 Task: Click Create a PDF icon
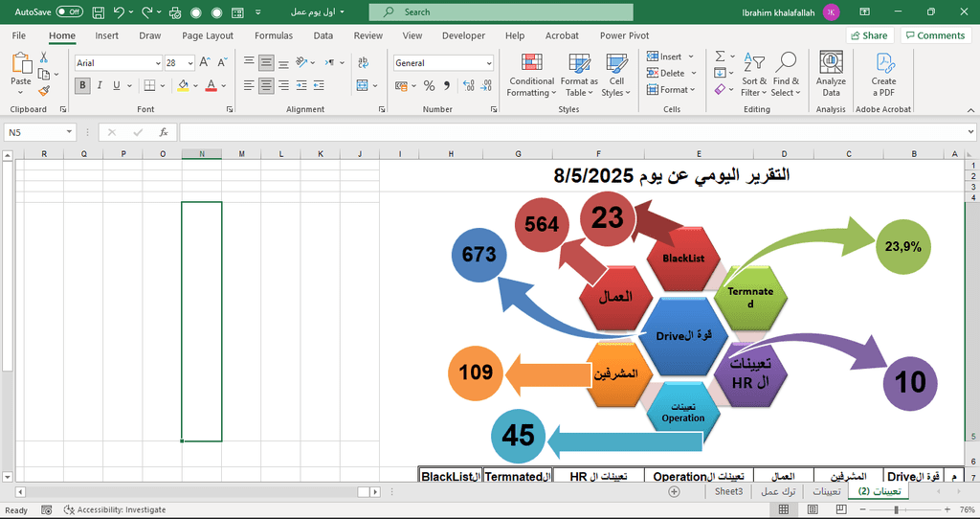tap(883, 74)
